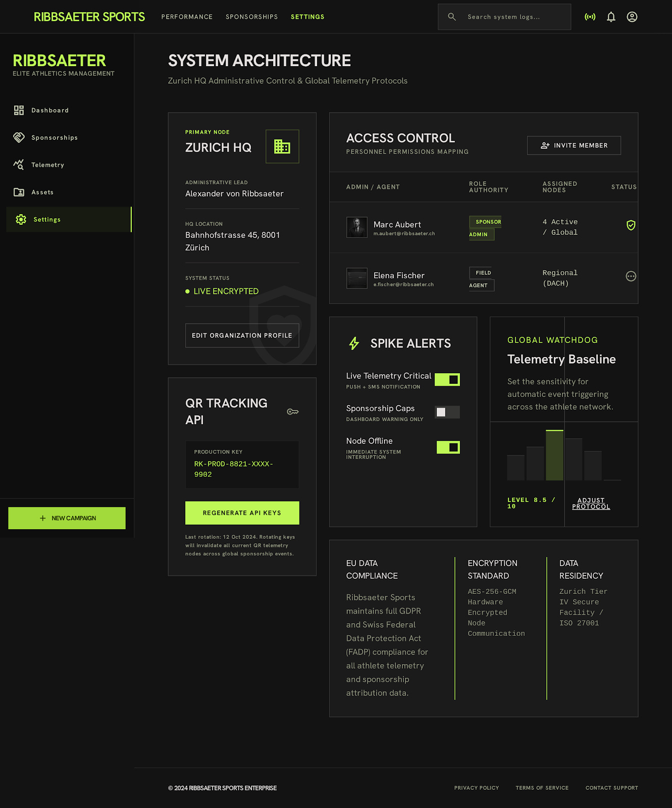Viewport: 672px width, 808px height.
Task: Click the Sponsorships handshake icon
Action: click(19, 137)
